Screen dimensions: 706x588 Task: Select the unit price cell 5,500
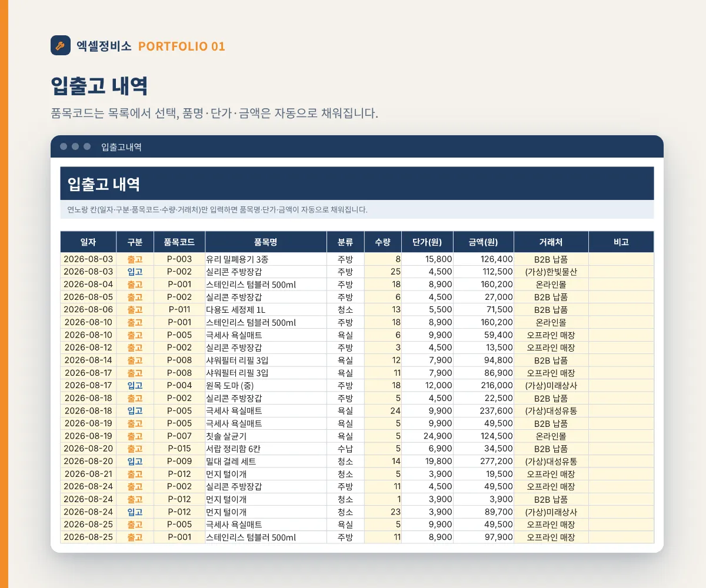[428, 309]
